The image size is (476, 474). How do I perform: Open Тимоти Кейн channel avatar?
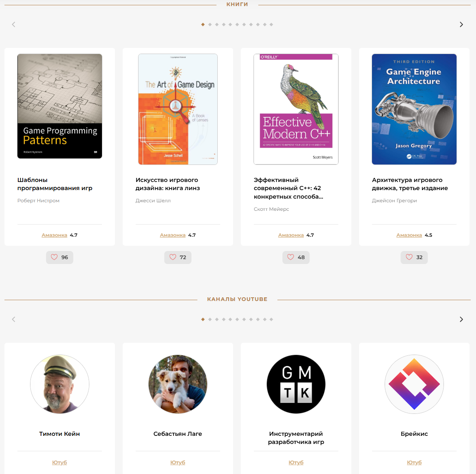[x=59, y=384]
